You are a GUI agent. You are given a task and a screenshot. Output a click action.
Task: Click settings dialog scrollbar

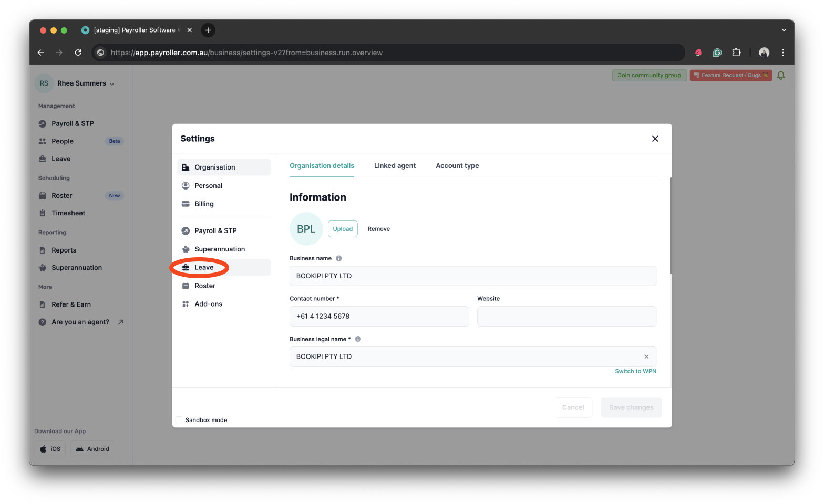click(x=671, y=226)
